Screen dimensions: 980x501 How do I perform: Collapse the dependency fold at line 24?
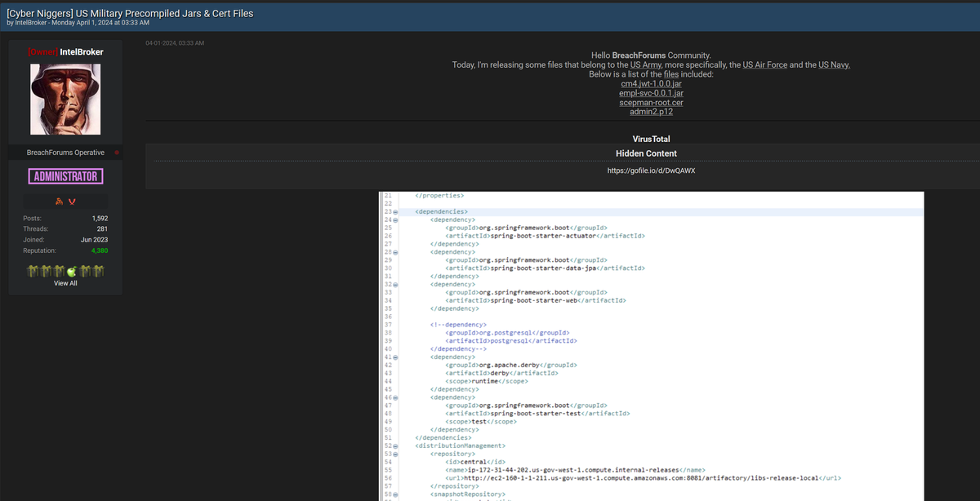pyautogui.click(x=395, y=219)
